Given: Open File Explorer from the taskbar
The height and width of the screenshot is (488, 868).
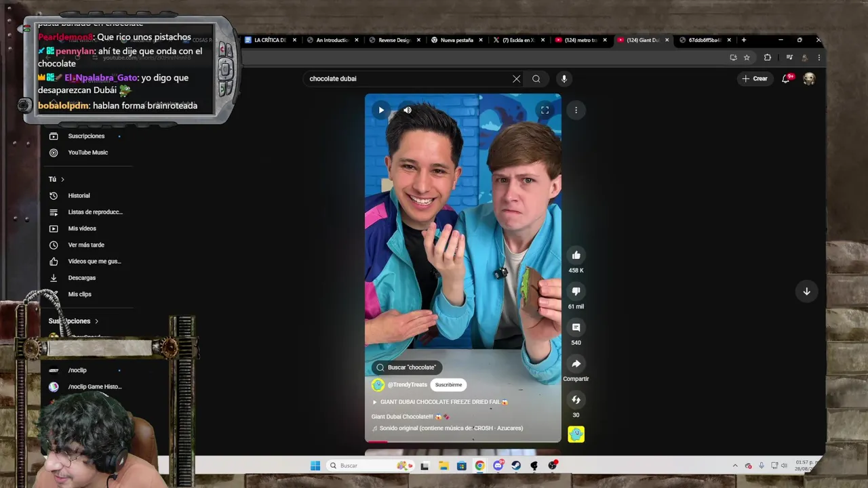Looking at the screenshot, I should click(x=443, y=466).
